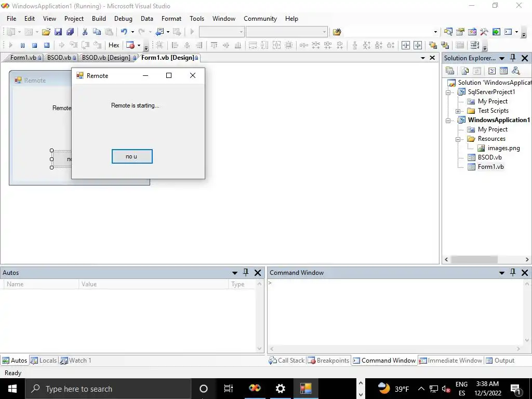The width and height of the screenshot is (532, 399).
Task: Click View Class Diagram icon in Solution Explorer
Action: tap(516, 71)
